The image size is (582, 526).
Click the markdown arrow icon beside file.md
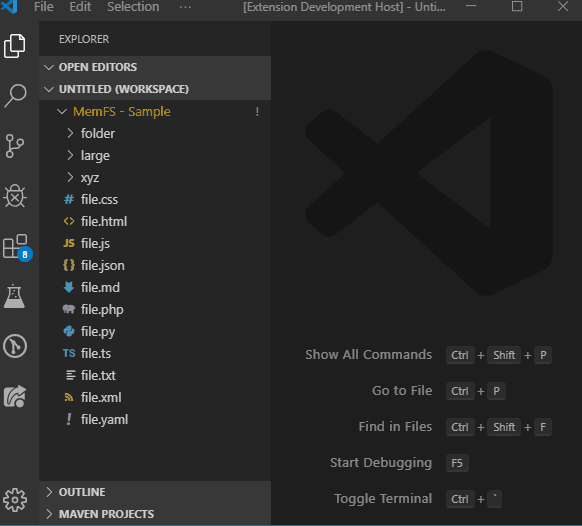tap(69, 287)
